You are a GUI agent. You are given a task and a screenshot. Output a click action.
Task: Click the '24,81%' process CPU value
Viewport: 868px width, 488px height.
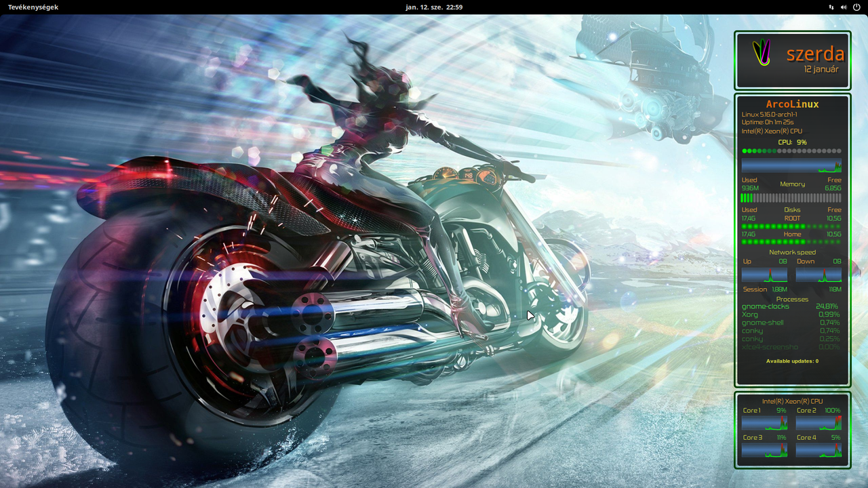click(x=827, y=306)
